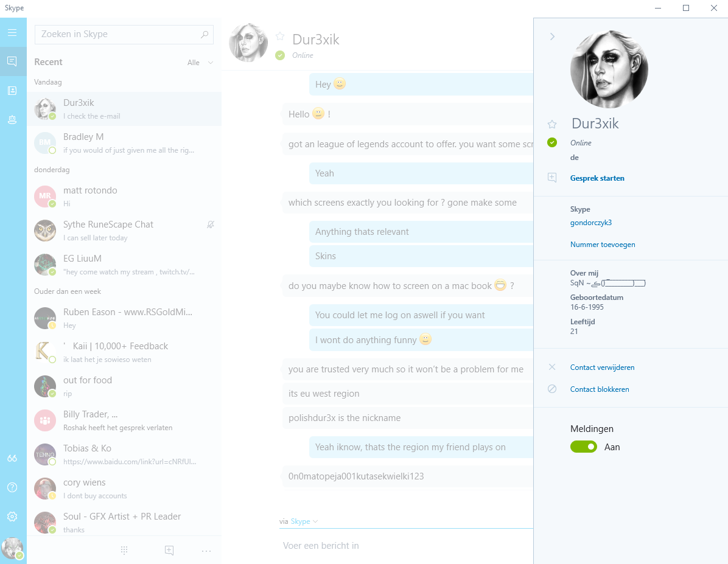Click the birthdate value 16-6-1995

587,307
